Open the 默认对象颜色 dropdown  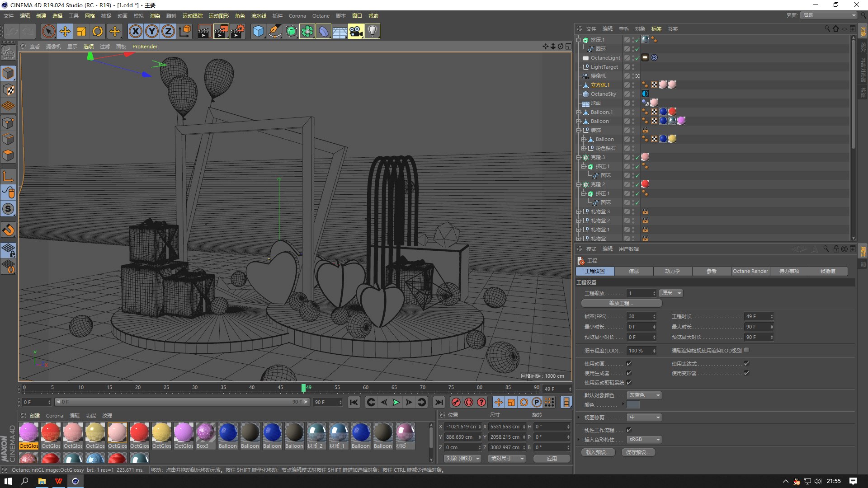pyautogui.click(x=644, y=395)
